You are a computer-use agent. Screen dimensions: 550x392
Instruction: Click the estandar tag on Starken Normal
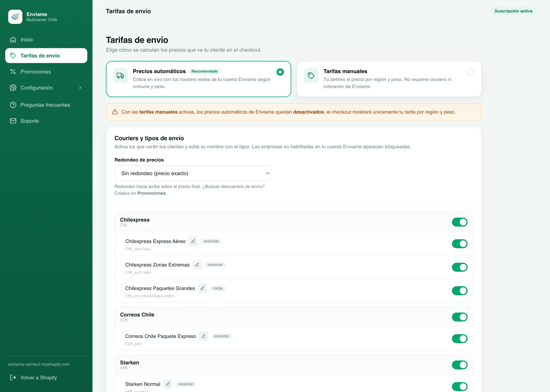[186, 384]
